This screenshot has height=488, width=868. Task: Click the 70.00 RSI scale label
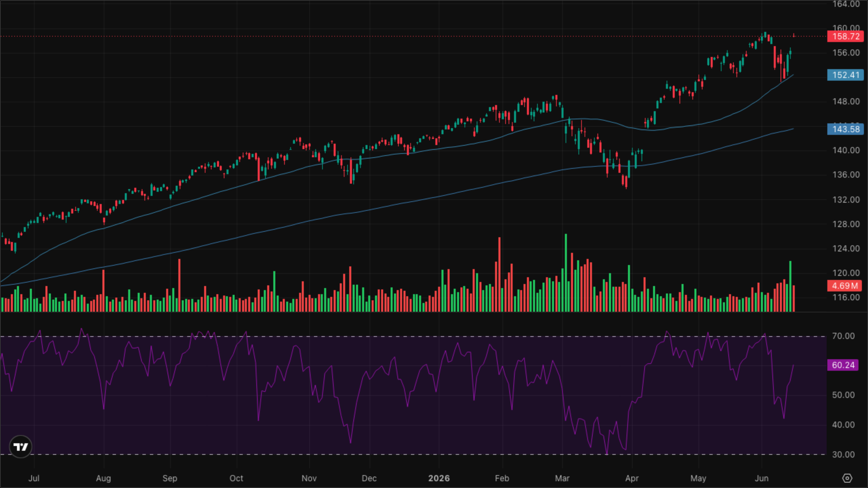[x=843, y=336]
